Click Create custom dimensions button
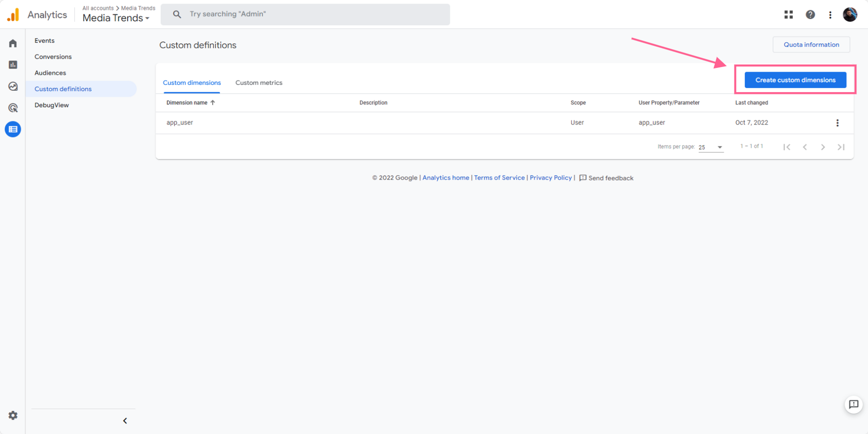The height and width of the screenshot is (434, 868). tap(795, 80)
